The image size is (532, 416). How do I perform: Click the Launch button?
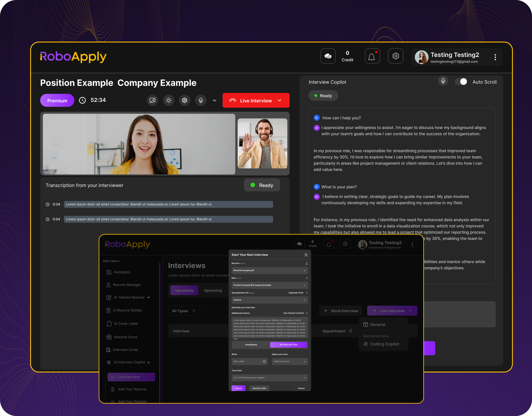pyautogui.click(x=238, y=388)
